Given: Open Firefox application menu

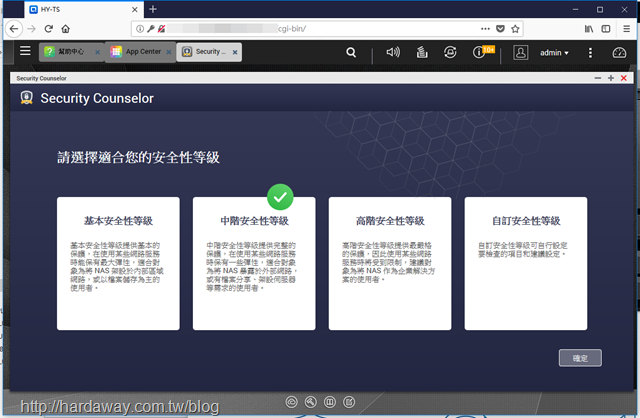Looking at the screenshot, I should (x=627, y=29).
